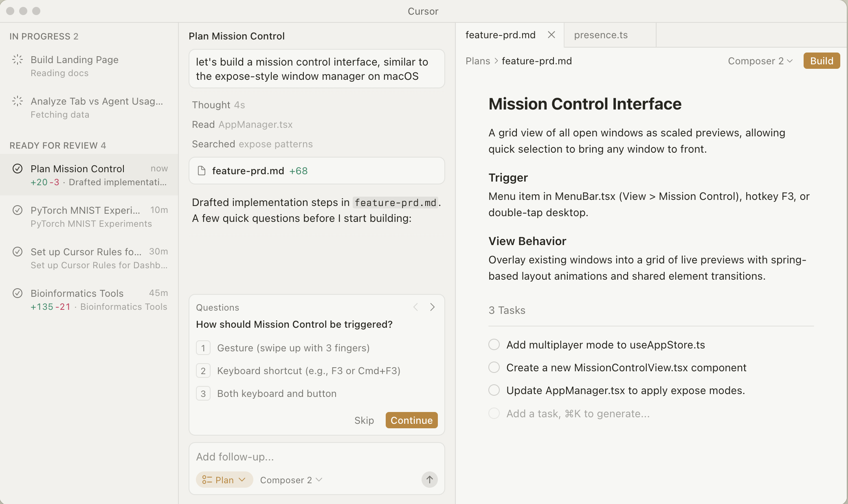Open Composer 2 model dropdown in editor header
Image resolution: width=848 pixels, height=504 pixels.
coord(760,61)
